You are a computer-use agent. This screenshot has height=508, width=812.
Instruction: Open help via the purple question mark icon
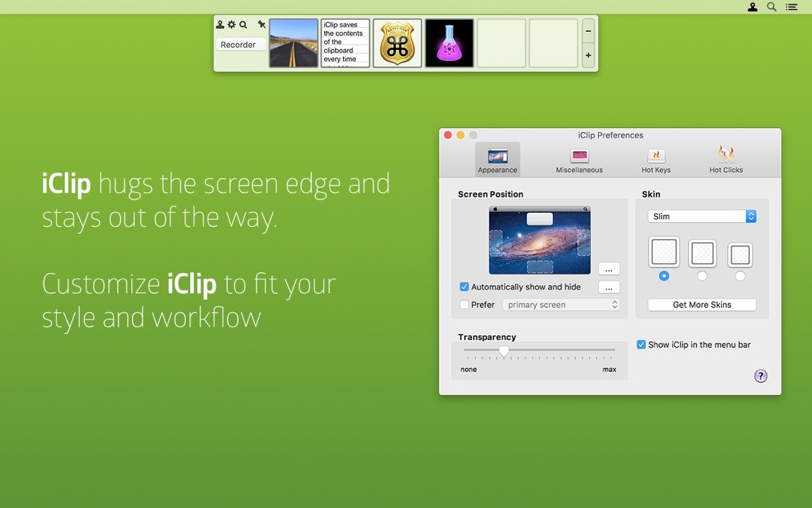pos(760,376)
